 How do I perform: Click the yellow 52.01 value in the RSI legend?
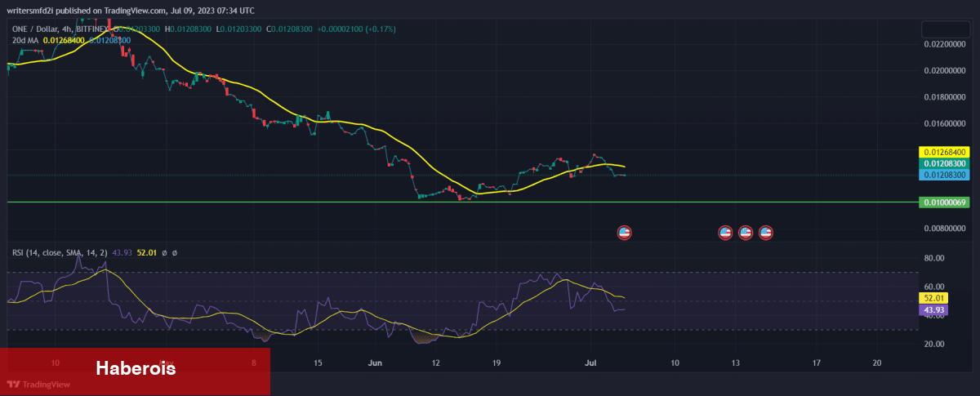click(x=146, y=253)
